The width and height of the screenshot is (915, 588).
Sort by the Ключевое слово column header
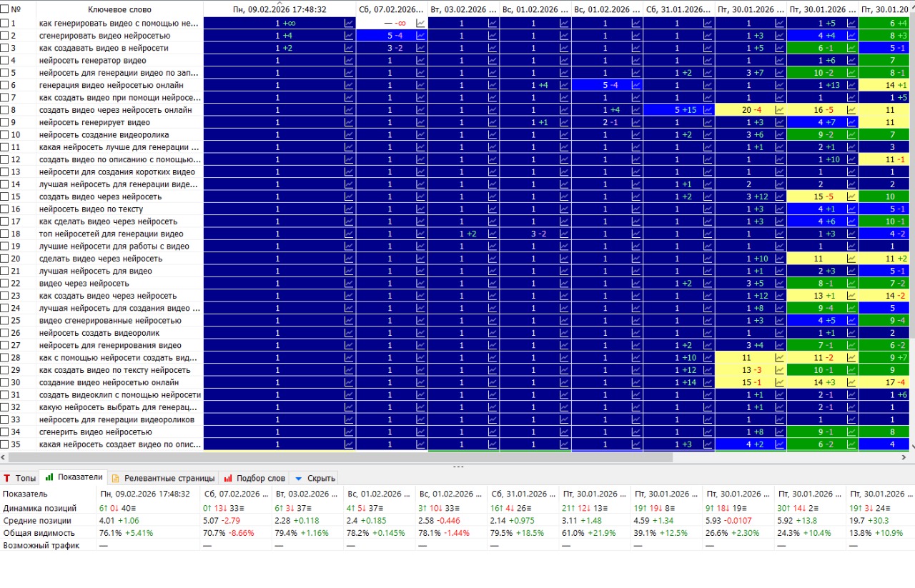119,9
